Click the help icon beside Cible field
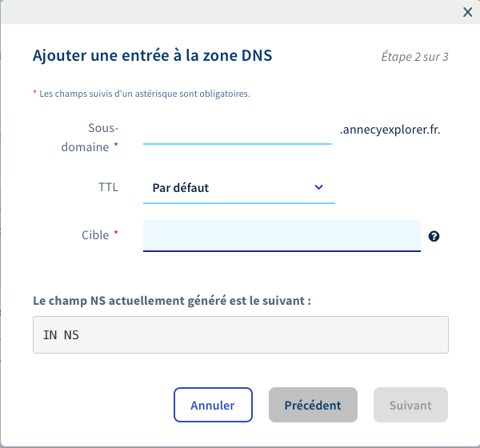 [434, 236]
